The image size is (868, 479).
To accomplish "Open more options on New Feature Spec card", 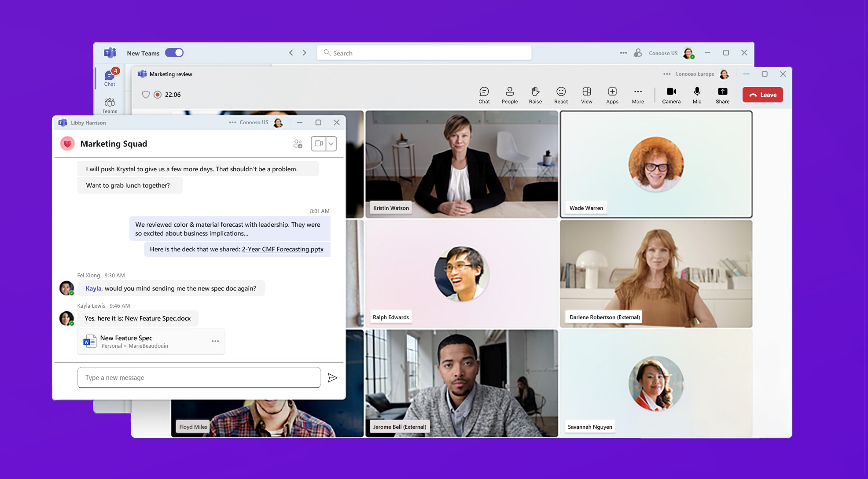I will [x=215, y=341].
